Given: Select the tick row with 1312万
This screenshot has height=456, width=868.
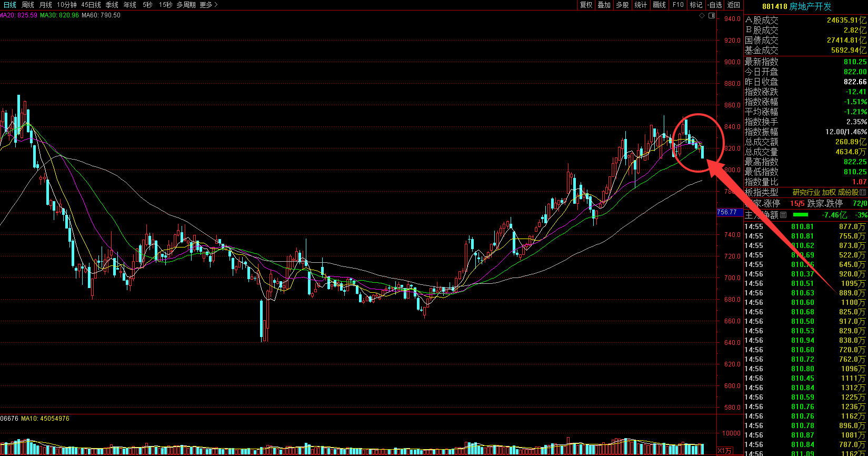Looking at the screenshot, I should (805, 388).
